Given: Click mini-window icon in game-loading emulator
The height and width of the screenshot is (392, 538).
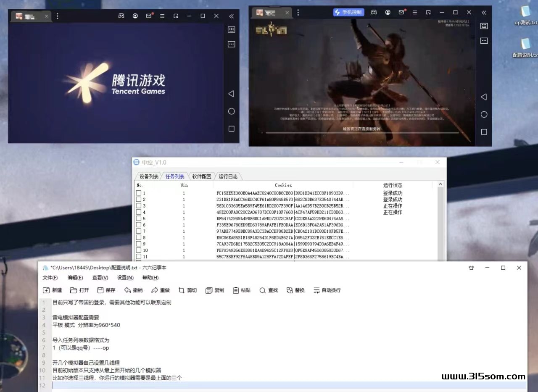Looking at the screenshot, I should (428, 13).
